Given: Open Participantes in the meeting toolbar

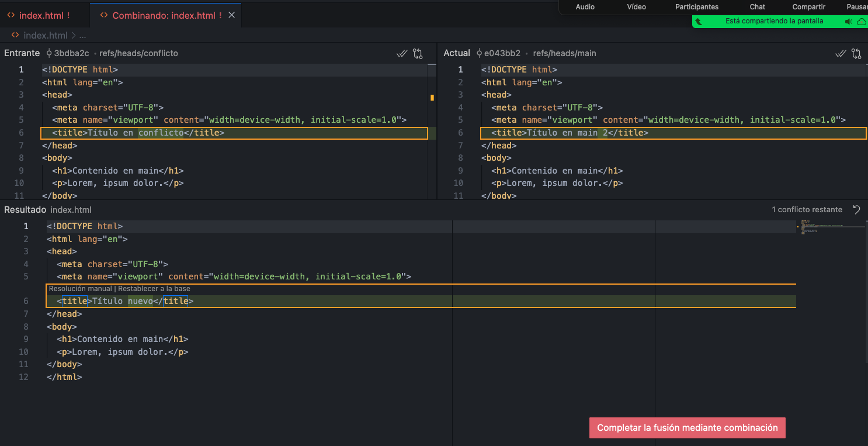Looking at the screenshot, I should tap(697, 7).
